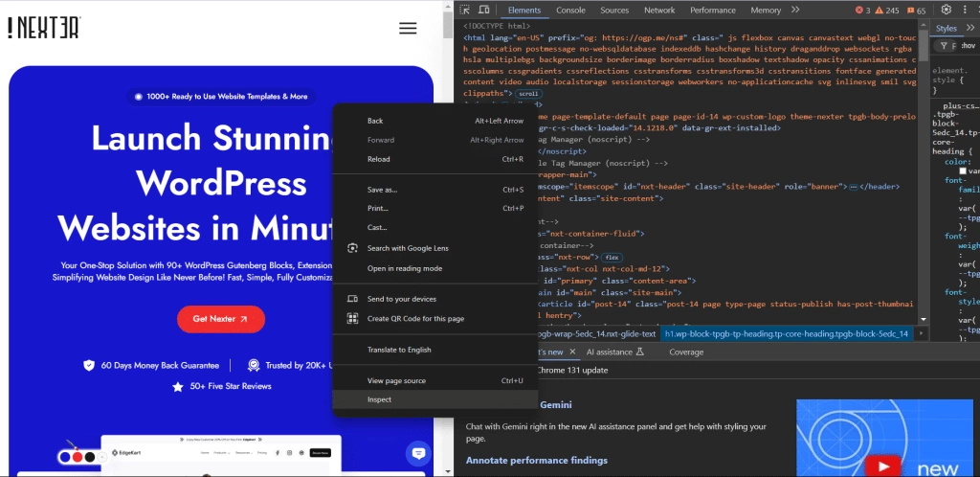The image size is (980, 477).
Task: Open the hamburger menu on Nexter site
Action: [x=408, y=28]
